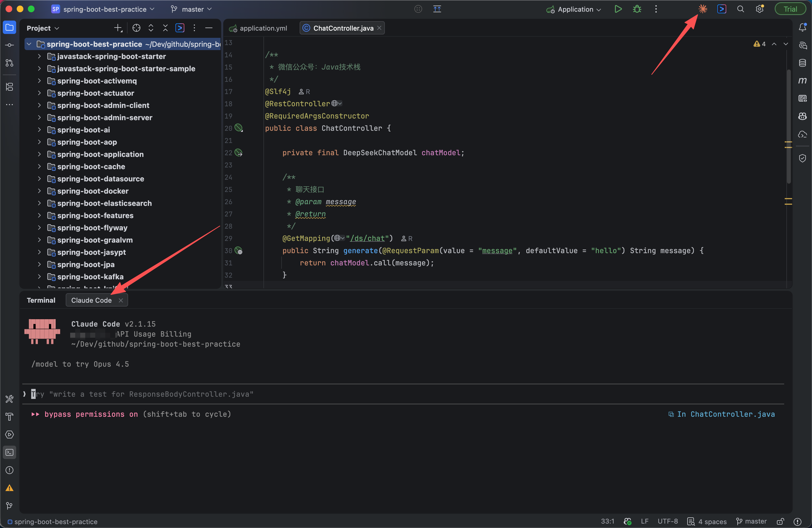
Task: Open the Commit tool window
Action: [9, 45]
